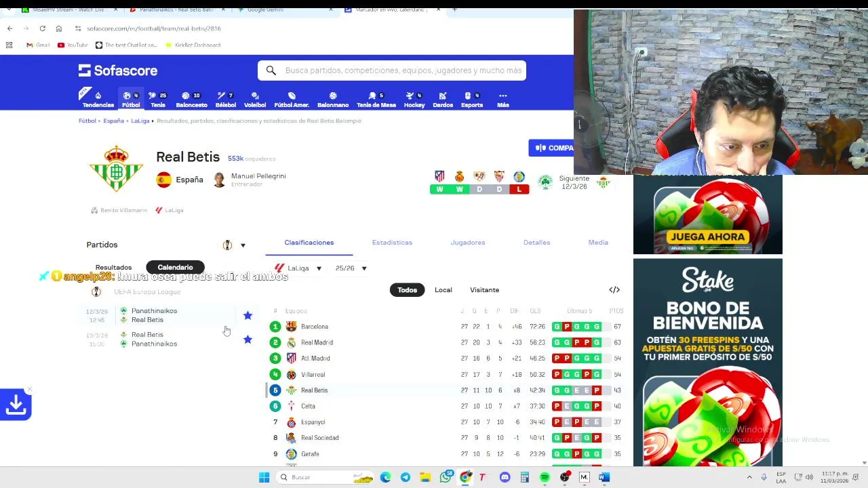Select the Visitante standings filter

pos(484,289)
